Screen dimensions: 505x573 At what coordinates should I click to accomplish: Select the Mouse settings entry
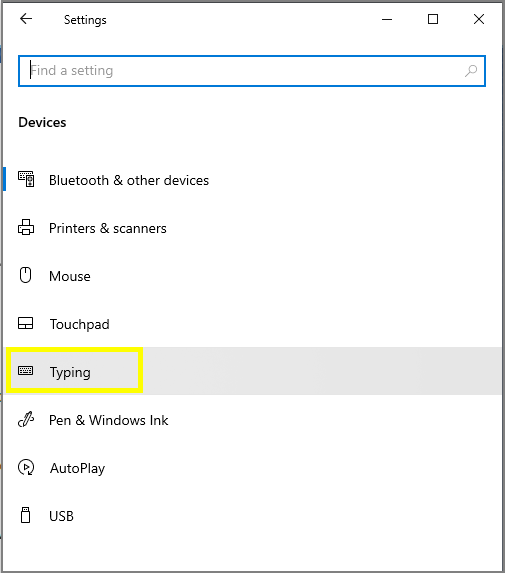[x=252, y=275]
